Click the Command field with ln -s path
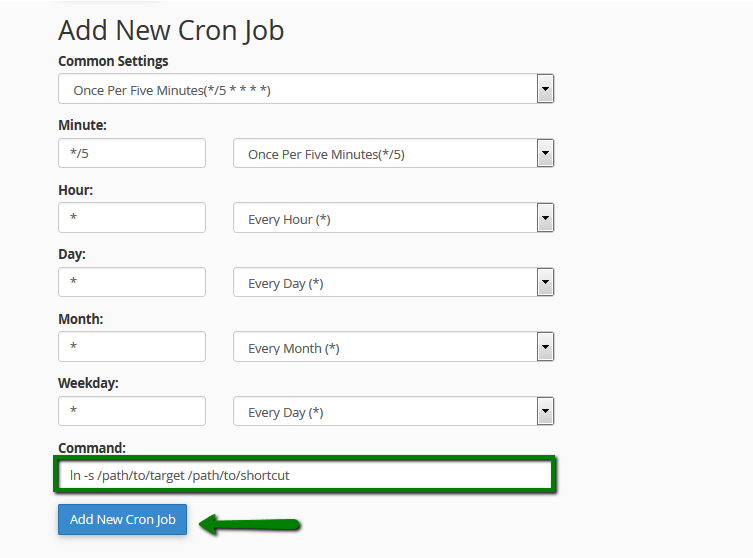This screenshot has height=558, width=753. coord(304,474)
